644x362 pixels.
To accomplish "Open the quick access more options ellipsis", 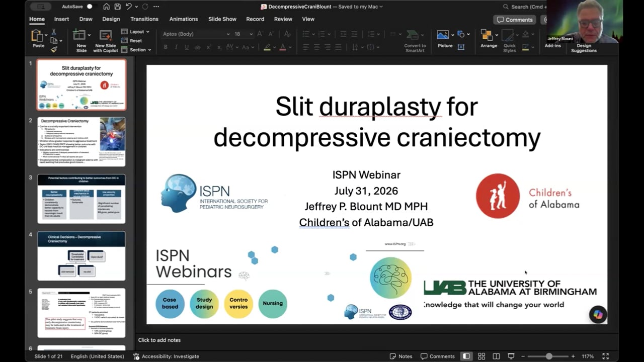I will tap(156, 7).
